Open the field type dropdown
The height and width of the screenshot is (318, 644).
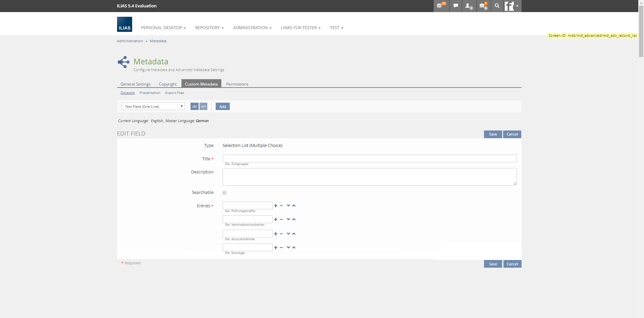[153, 106]
